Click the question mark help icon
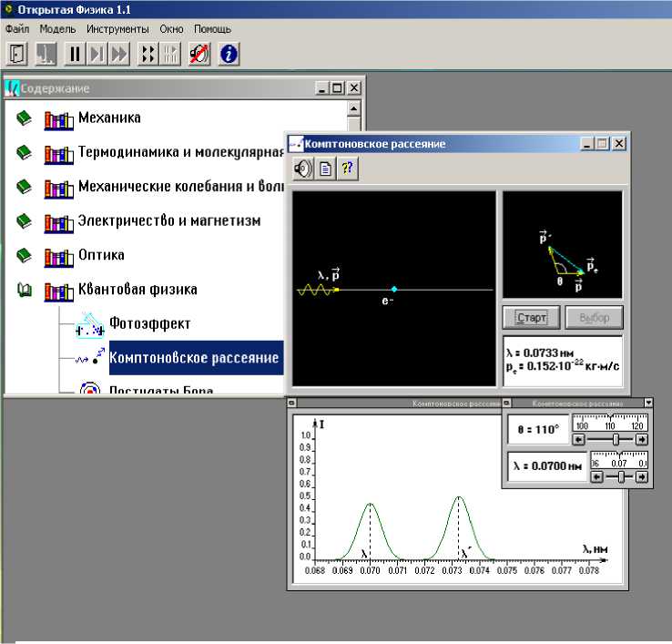This screenshot has height=644, width=672. click(x=347, y=169)
